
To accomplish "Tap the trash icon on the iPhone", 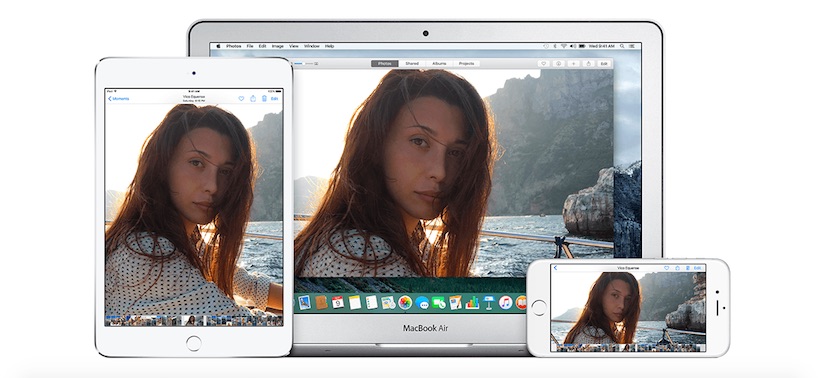I will pyautogui.click(x=687, y=268).
